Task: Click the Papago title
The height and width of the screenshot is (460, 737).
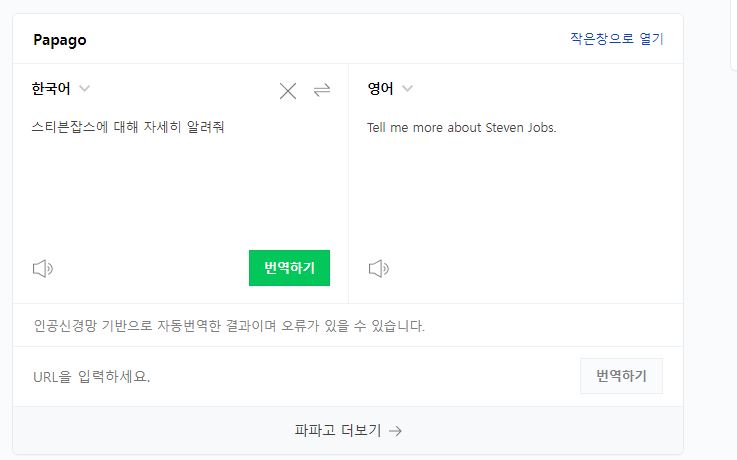Action: 60,40
